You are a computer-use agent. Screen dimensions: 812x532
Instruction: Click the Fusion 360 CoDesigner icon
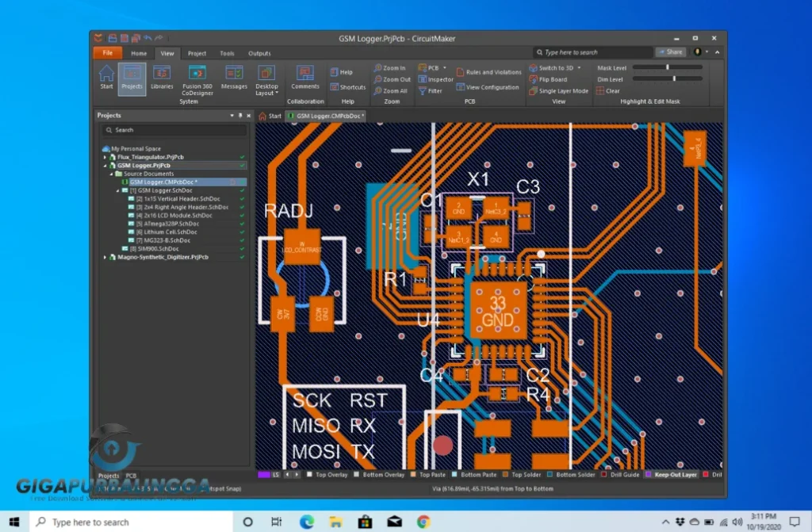[x=196, y=79]
